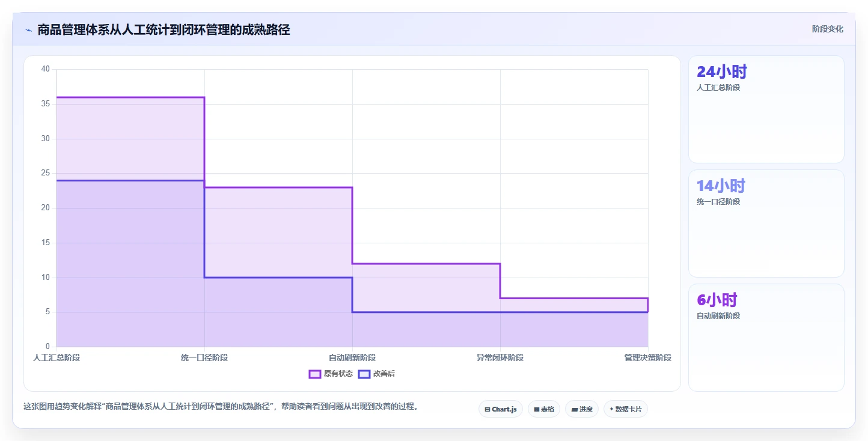Click the 改善后 legend label
The width and height of the screenshot is (868, 441).
tap(384, 374)
